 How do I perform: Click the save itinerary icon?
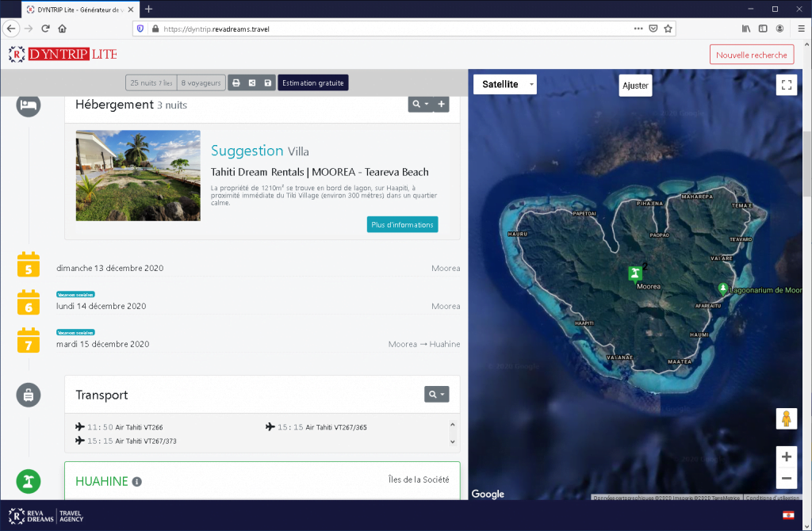point(268,83)
